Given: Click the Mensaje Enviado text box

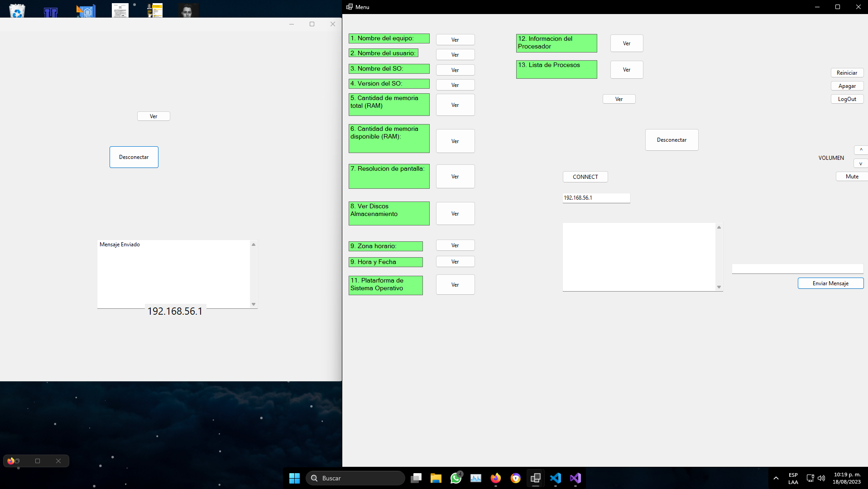Looking at the screenshot, I should pos(173,274).
